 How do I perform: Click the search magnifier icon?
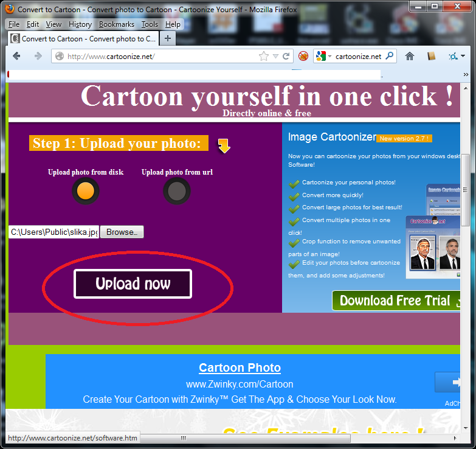pyautogui.click(x=390, y=56)
